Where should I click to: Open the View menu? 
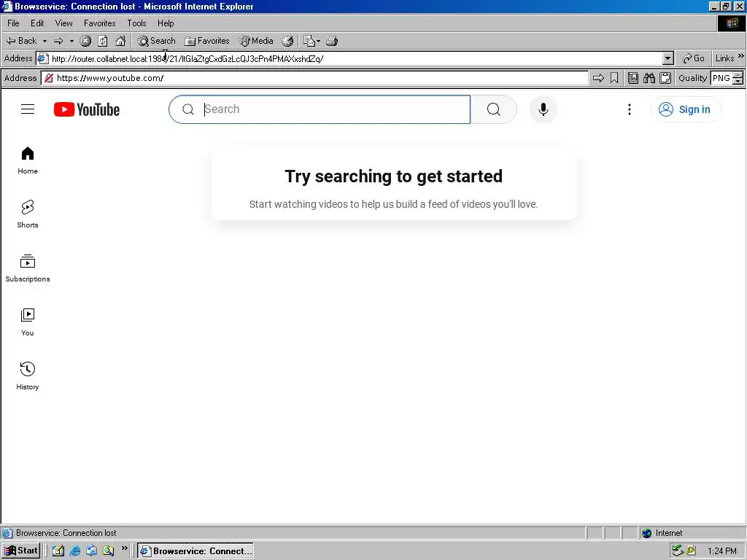coord(64,23)
